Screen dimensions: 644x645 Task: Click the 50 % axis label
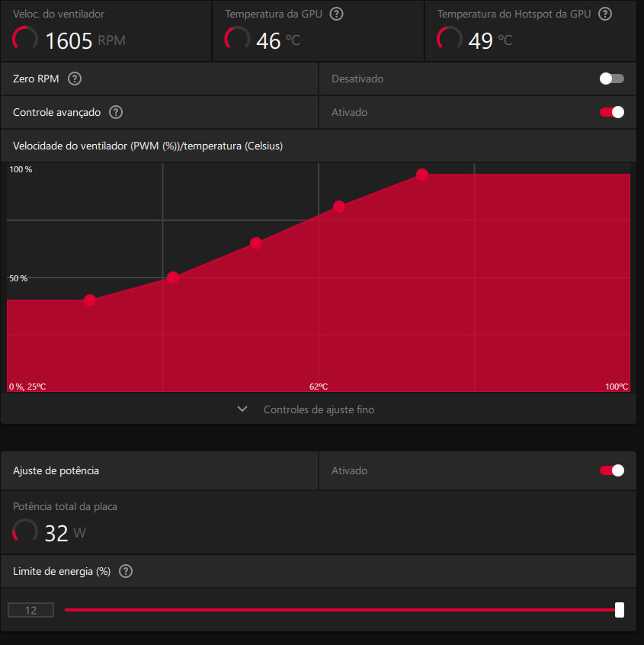point(18,278)
